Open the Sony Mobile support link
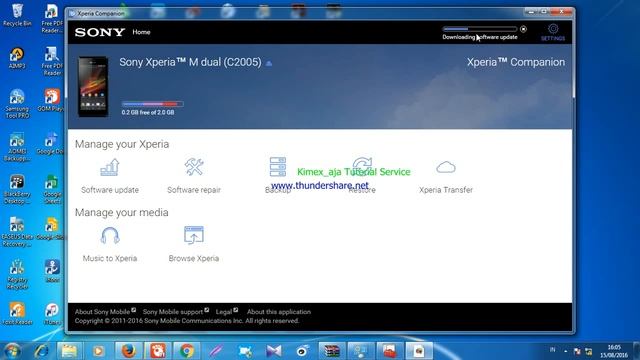 click(x=173, y=312)
